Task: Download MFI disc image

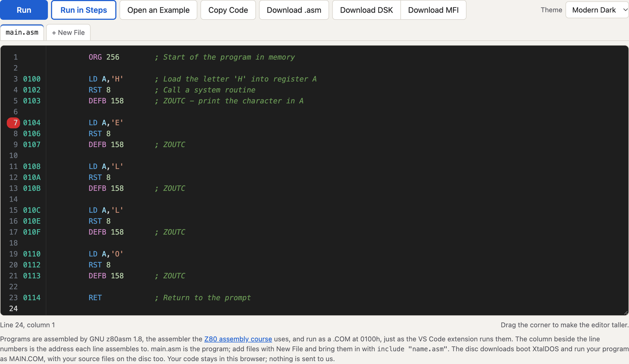Action: coord(433,10)
